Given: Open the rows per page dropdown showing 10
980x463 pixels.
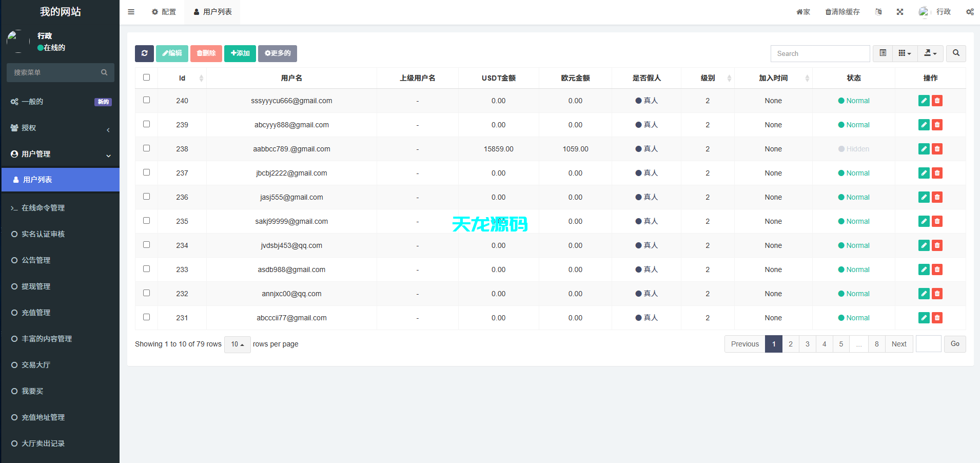Looking at the screenshot, I should (x=237, y=344).
